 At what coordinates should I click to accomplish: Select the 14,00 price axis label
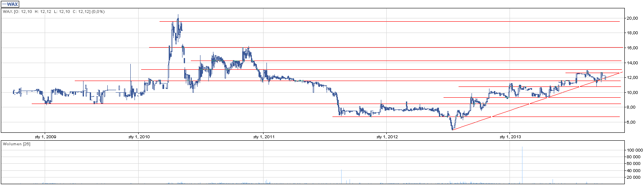pyautogui.click(x=631, y=63)
